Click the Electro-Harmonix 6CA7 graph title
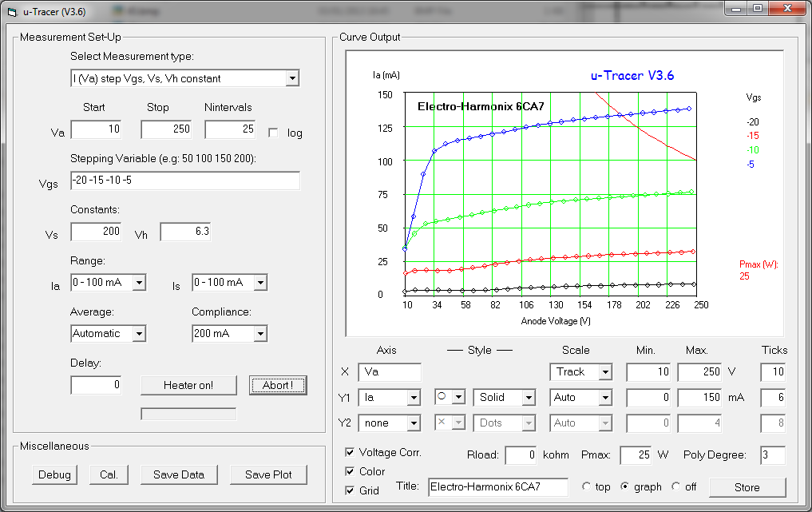 pyautogui.click(x=481, y=107)
